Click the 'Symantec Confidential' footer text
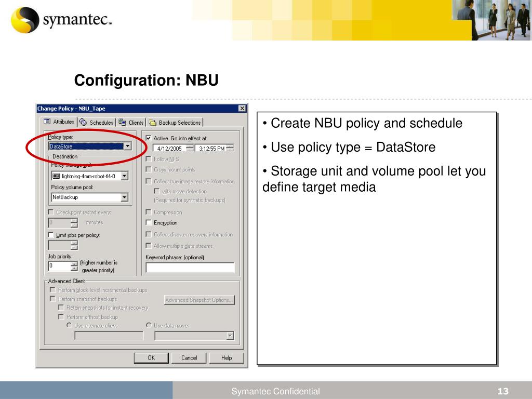532x399 pixels. pos(275,391)
